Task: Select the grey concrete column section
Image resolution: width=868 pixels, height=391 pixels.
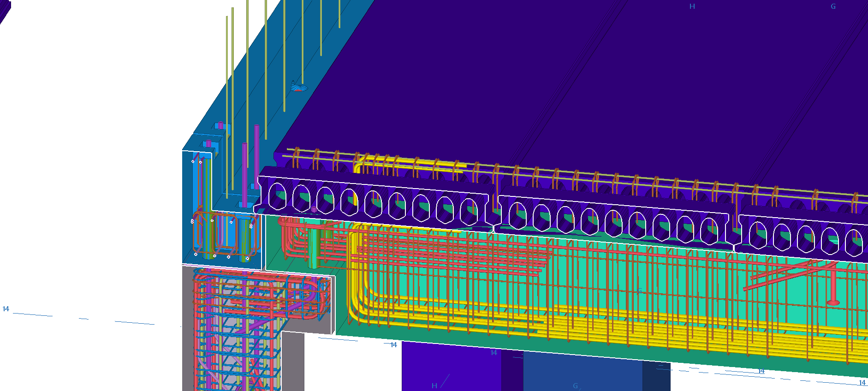Action: click(293, 360)
